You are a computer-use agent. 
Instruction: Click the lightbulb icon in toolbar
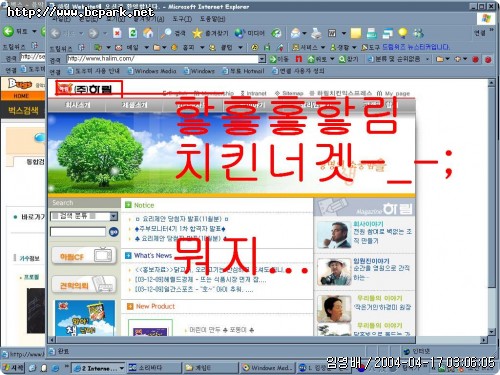(403, 33)
